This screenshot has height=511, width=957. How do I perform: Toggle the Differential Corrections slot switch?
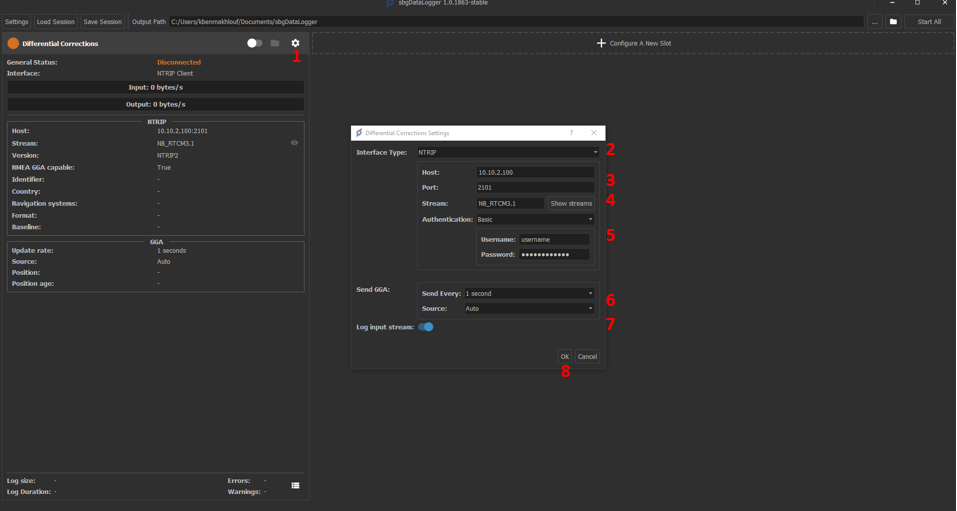[x=254, y=43]
